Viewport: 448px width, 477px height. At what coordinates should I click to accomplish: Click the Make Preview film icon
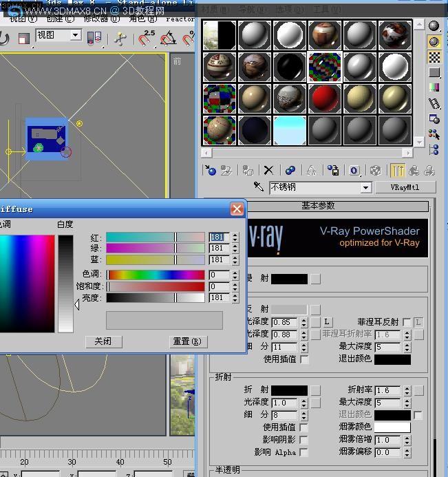tap(434, 103)
